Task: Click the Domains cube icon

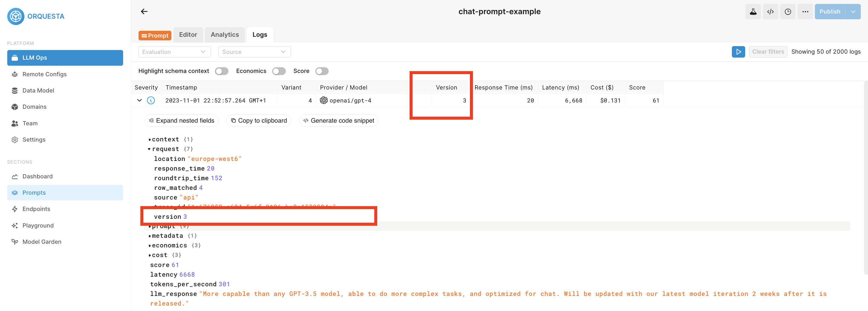Action: [x=14, y=107]
